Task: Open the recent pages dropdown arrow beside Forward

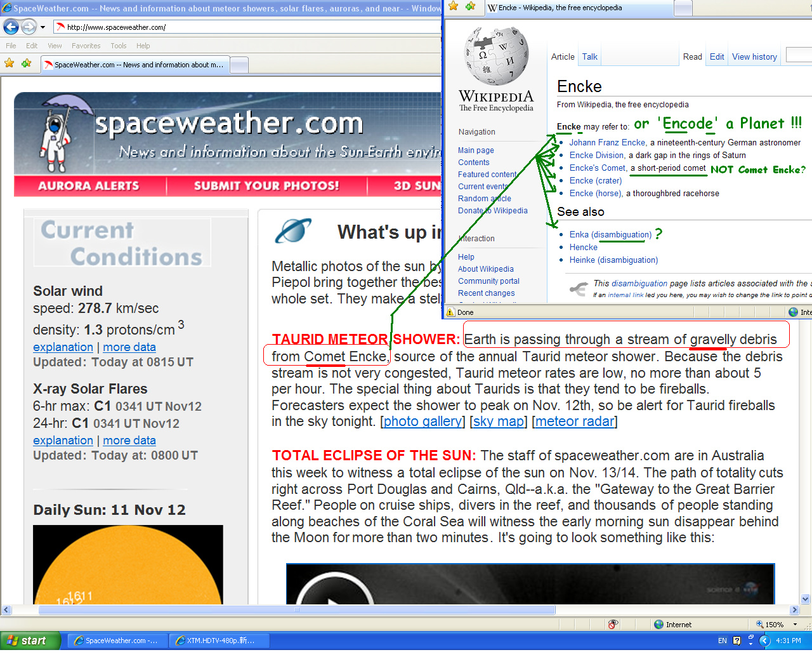Action: pos(43,27)
